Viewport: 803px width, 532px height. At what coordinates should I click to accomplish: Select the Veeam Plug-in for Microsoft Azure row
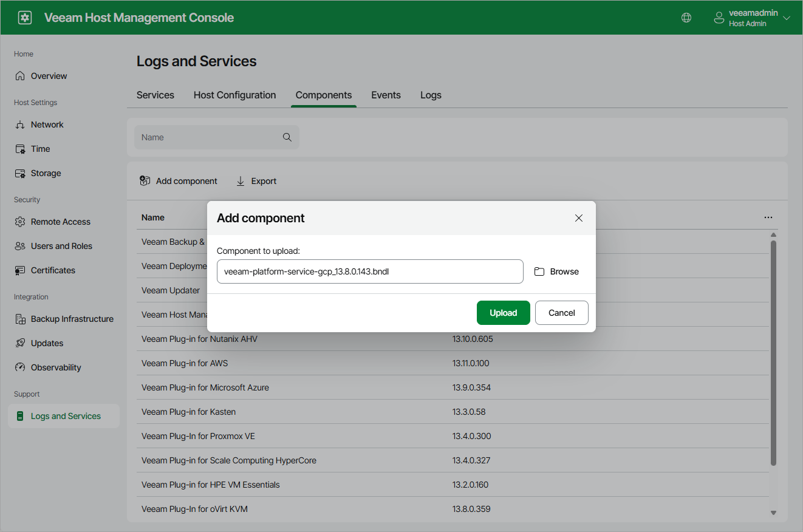click(453, 387)
